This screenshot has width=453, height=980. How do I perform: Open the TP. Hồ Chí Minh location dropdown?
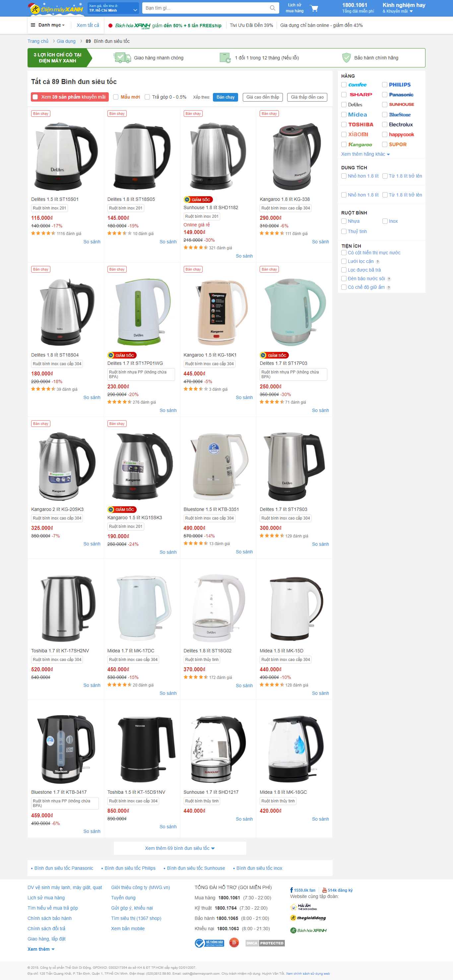pos(113,8)
